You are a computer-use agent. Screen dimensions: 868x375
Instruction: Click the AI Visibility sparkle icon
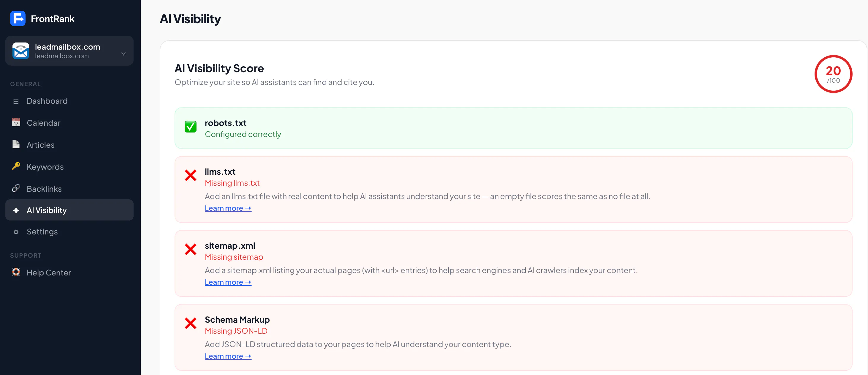pyautogui.click(x=16, y=210)
